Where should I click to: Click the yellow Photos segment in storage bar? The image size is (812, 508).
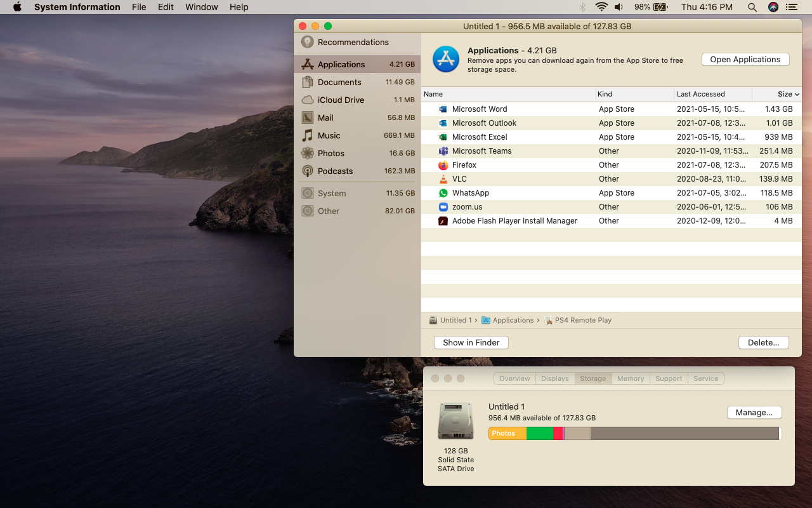(x=507, y=433)
